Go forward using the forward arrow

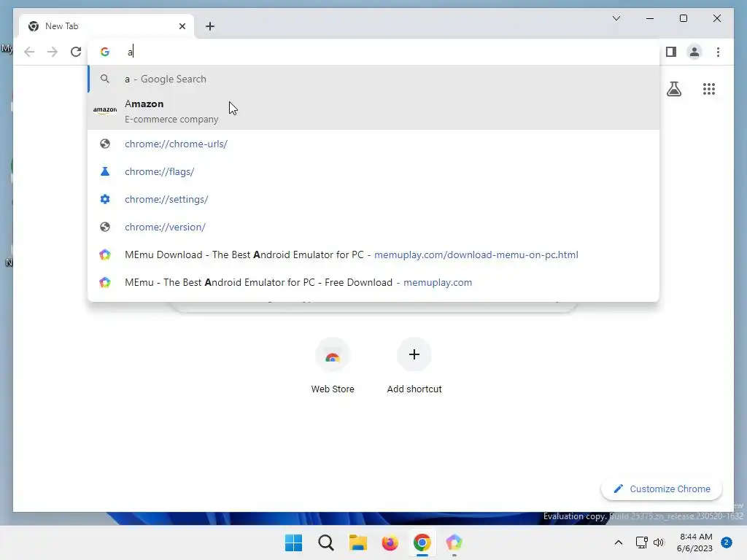53,52
